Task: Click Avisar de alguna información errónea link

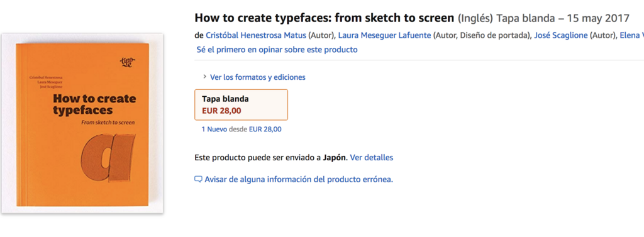Action: pos(299,180)
